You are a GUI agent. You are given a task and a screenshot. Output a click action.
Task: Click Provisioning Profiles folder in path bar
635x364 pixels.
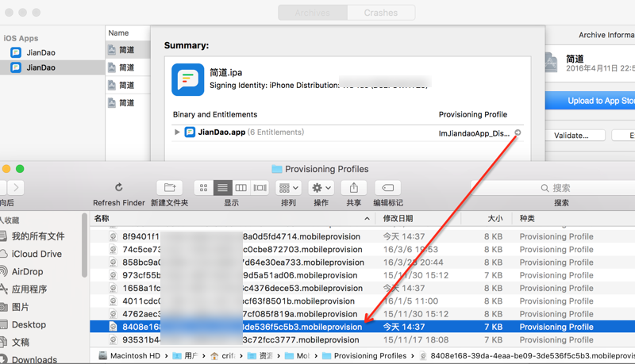(365, 356)
